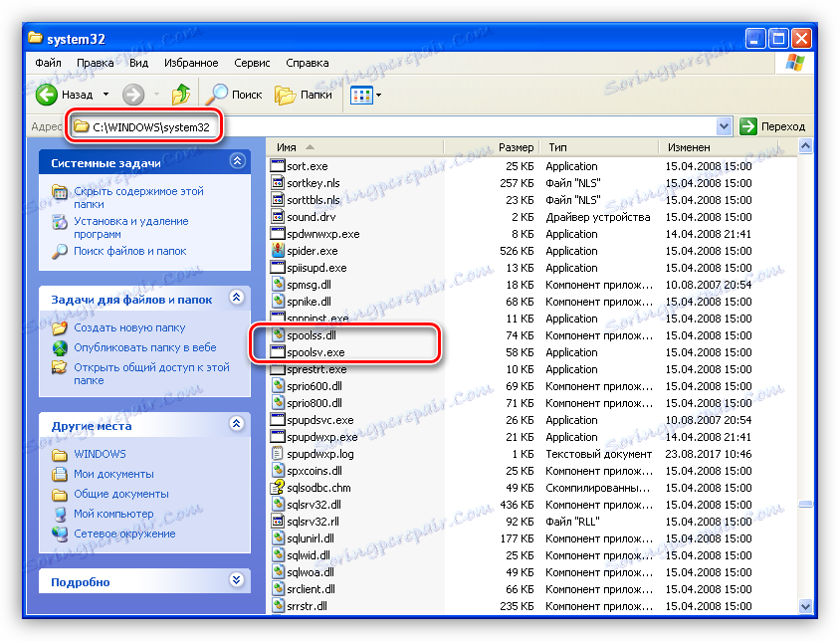Click the sprestrt.exe file name
Screen dimensions: 840x641
(316, 369)
